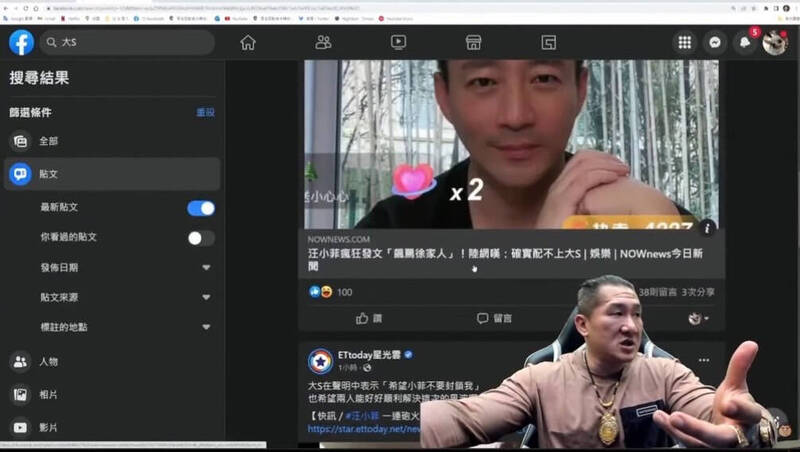The width and height of the screenshot is (800, 452).
Task: Open the Facebook Home tab icon
Action: point(248,42)
